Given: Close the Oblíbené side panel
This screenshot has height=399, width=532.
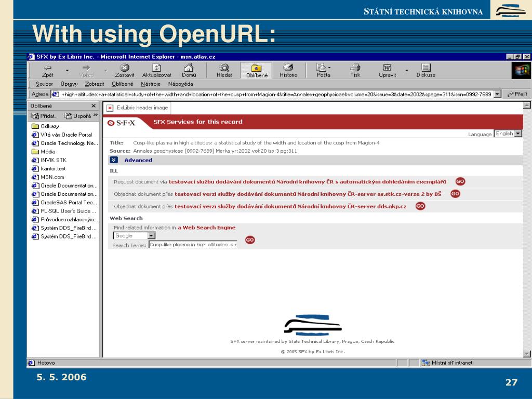Looking at the screenshot, I should [x=94, y=106].
